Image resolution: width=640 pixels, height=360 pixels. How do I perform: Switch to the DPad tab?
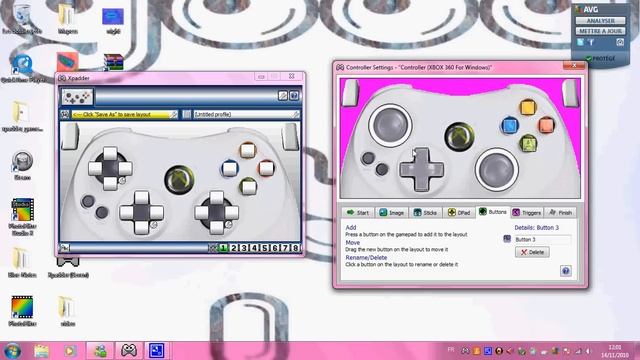tap(459, 213)
